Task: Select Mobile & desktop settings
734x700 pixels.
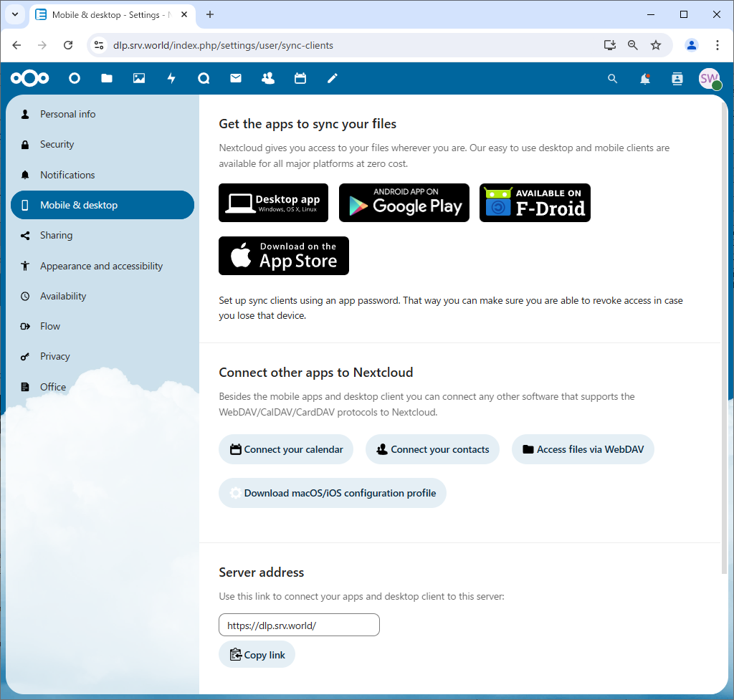Action: [103, 205]
